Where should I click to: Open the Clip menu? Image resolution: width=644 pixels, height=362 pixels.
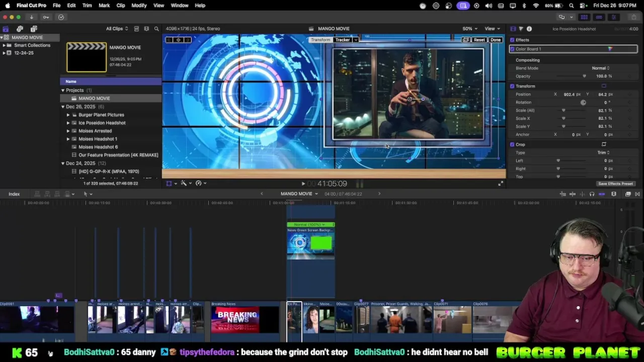point(121,6)
